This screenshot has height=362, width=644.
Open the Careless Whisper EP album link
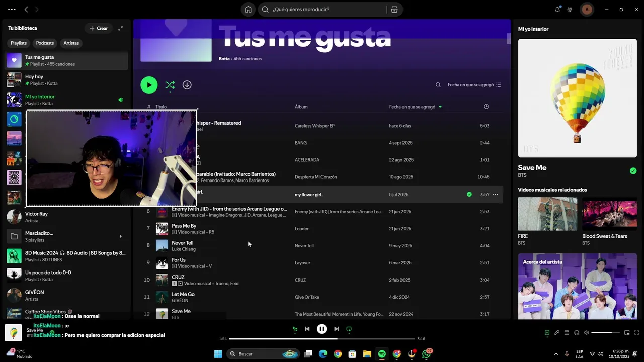pos(314,126)
